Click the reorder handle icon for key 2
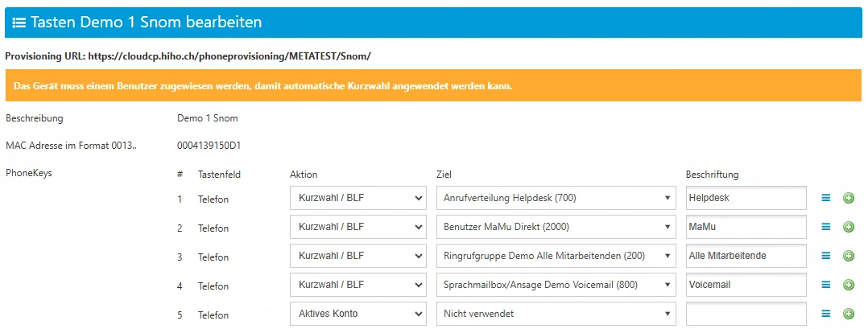Image resolution: width=868 pixels, height=329 pixels. (825, 227)
